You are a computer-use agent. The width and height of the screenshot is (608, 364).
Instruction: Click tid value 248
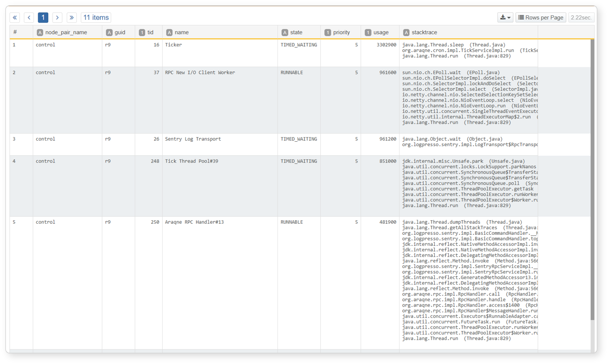click(x=155, y=161)
